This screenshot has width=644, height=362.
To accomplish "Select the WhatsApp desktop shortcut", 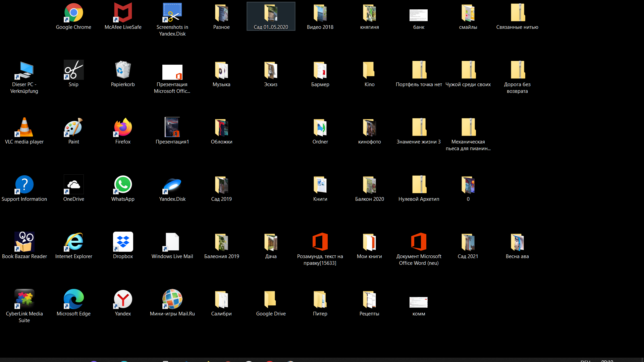I will pos(123,185).
